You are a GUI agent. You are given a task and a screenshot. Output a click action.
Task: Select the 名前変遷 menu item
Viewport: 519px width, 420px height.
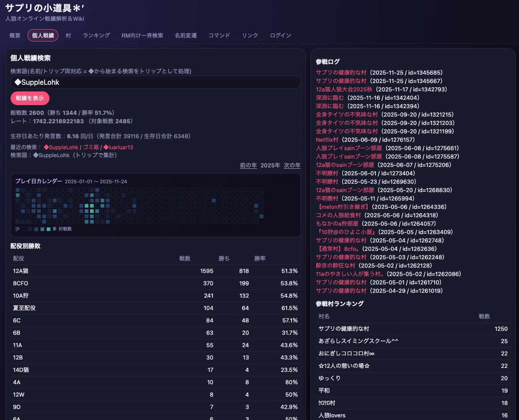[x=186, y=35]
